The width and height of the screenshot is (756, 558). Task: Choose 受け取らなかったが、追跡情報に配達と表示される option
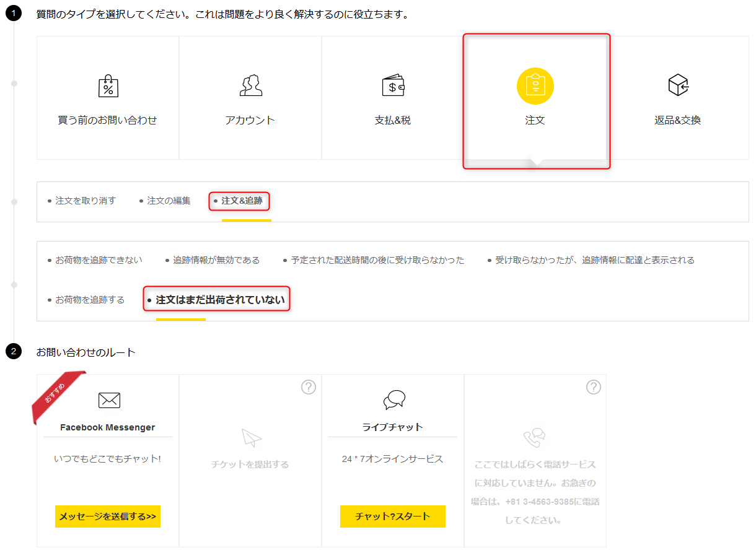pyautogui.click(x=595, y=260)
